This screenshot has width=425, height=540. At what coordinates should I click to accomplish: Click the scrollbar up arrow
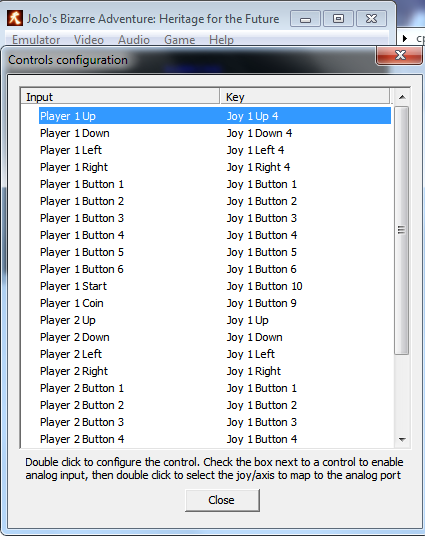click(x=402, y=97)
